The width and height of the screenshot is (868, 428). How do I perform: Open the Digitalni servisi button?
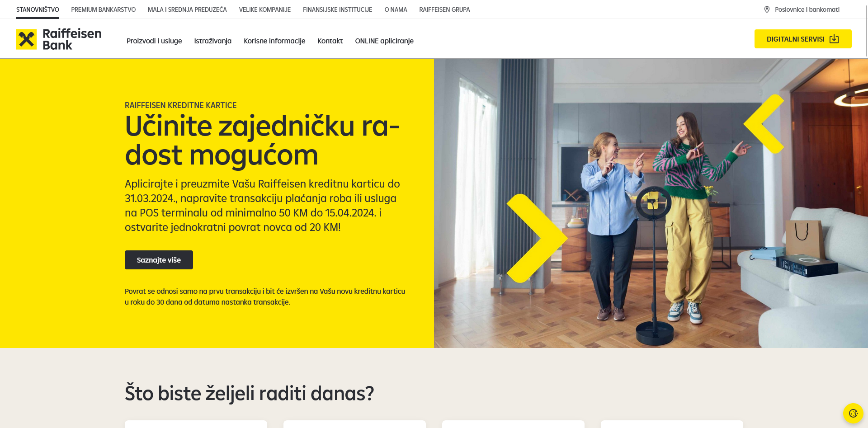tap(803, 39)
